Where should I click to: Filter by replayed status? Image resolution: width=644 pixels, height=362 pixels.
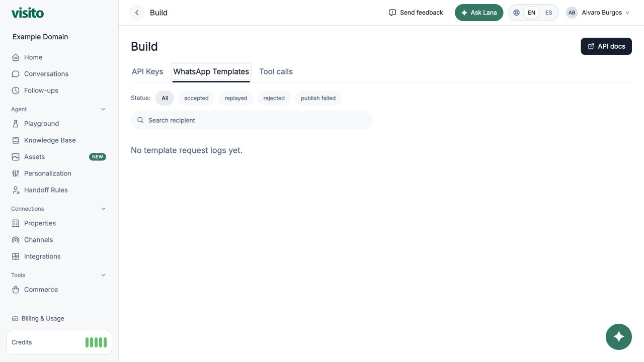tap(236, 98)
